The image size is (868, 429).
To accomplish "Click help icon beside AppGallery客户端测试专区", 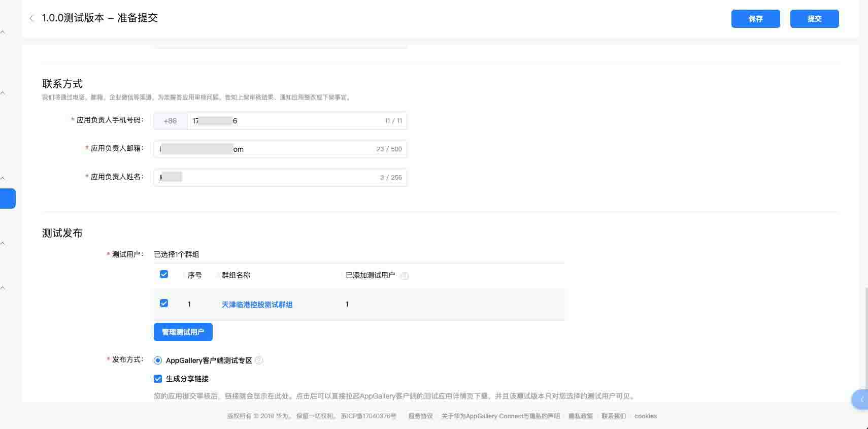I will click(259, 360).
